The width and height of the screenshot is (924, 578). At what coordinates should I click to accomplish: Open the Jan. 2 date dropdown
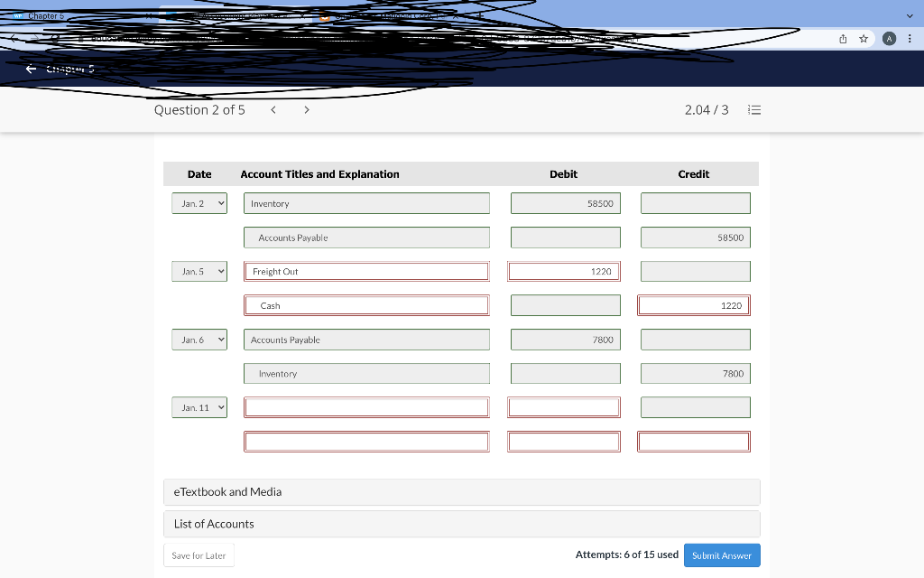pos(199,203)
